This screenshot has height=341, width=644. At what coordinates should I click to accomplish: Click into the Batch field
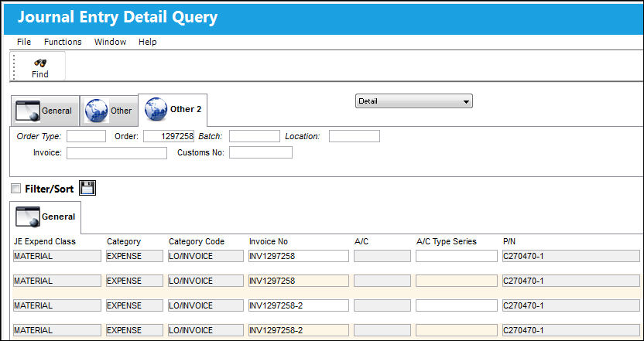coord(254,136)
